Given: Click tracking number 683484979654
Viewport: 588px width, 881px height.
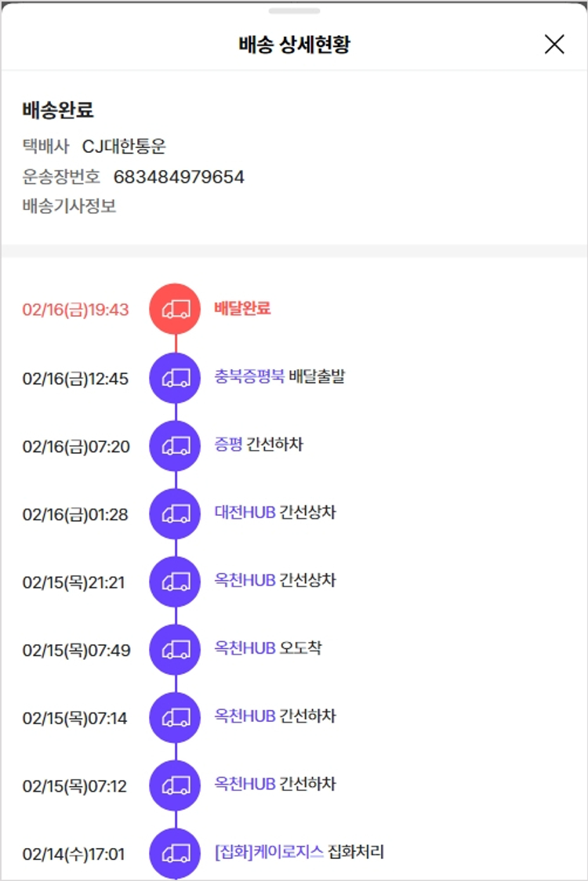Looking at the screenshot, I should 179,176.
